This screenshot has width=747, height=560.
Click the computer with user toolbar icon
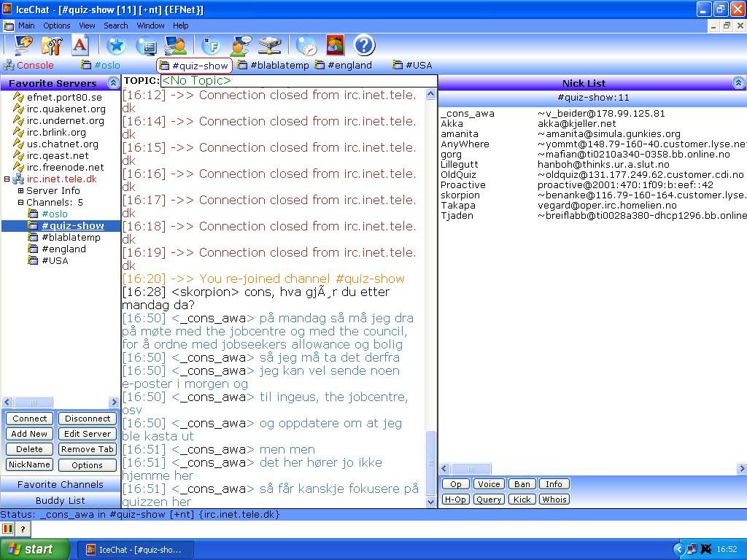point(175,46)
